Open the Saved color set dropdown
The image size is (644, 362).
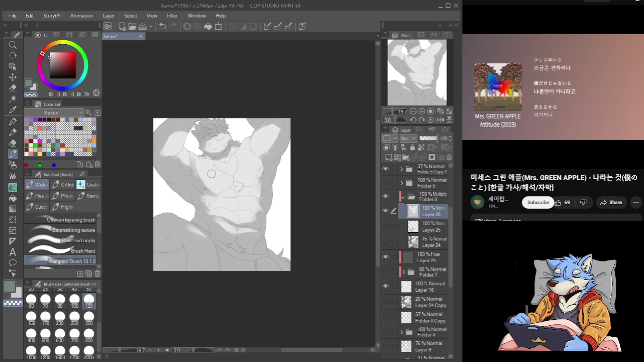point(54,113)
